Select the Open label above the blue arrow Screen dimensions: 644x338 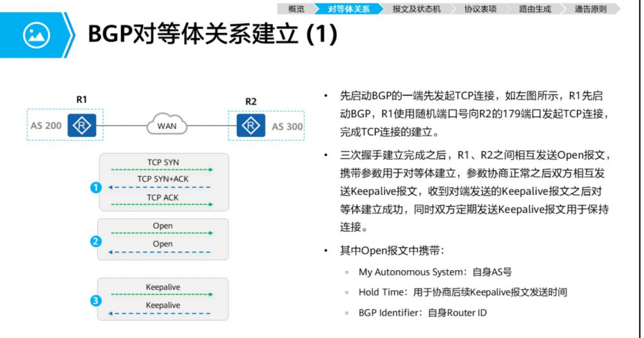pyautogui.click(x=163, y=244)
